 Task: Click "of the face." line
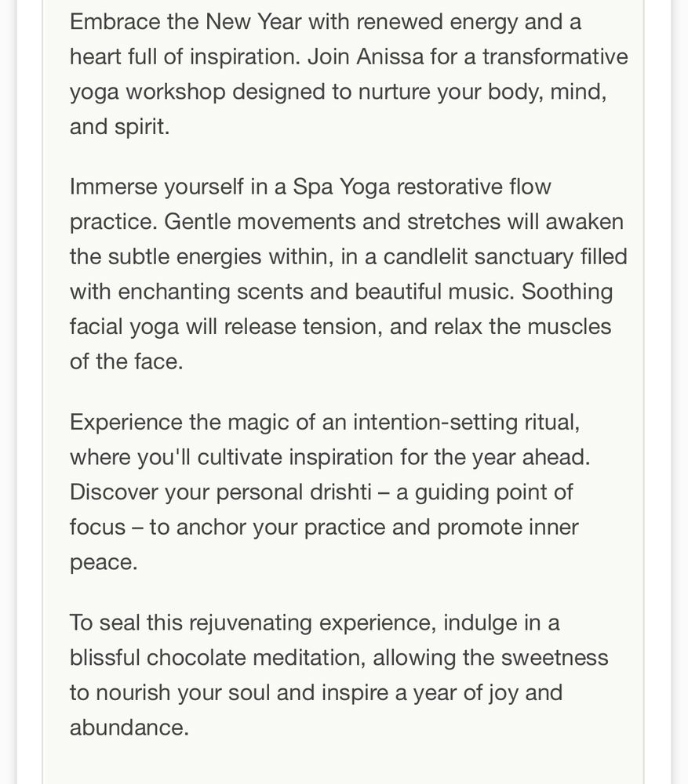[126, 362]
